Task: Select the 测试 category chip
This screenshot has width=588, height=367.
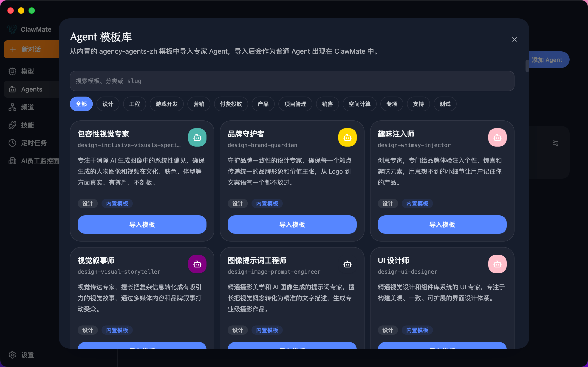Action: tap(445, 104)
